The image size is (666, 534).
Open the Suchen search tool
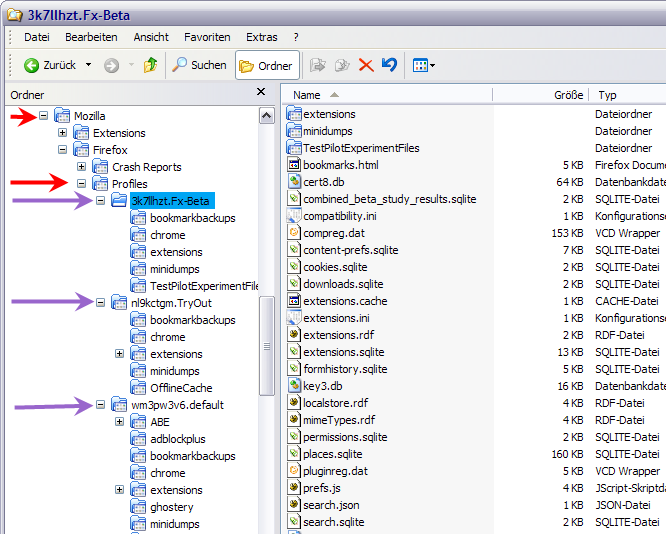tap(199, 65)
